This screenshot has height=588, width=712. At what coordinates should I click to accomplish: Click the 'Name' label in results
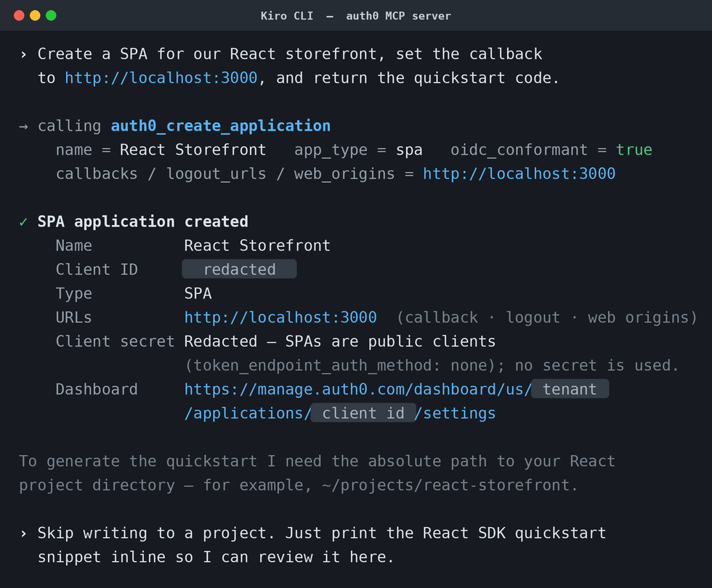point(74,245)
